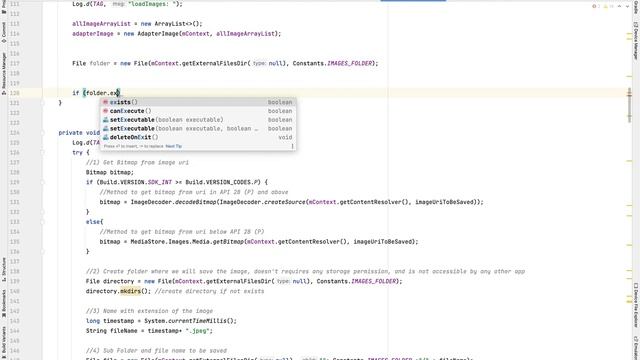Click the 'Bitmap bitmap;' declaration
Screen dimensions: 640x360
point(110,172)
